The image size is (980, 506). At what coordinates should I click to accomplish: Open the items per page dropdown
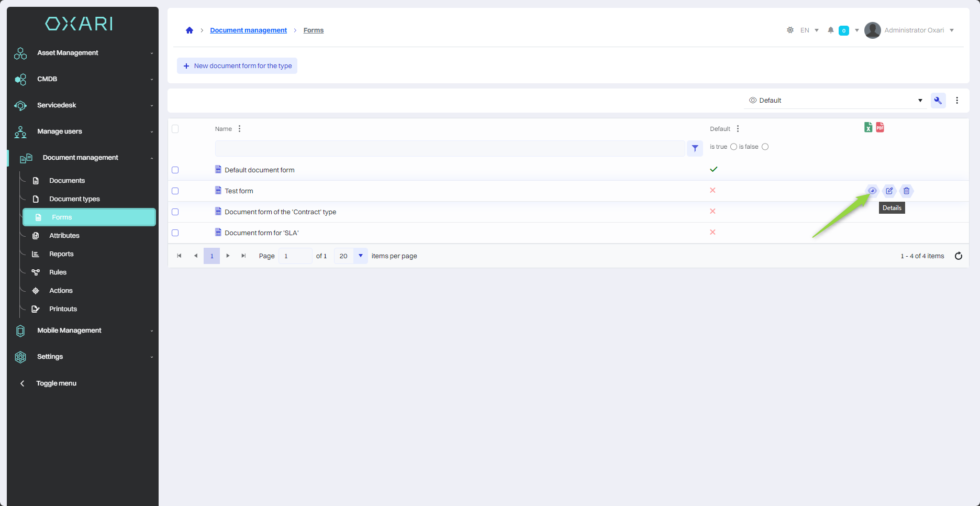[361, 256]
